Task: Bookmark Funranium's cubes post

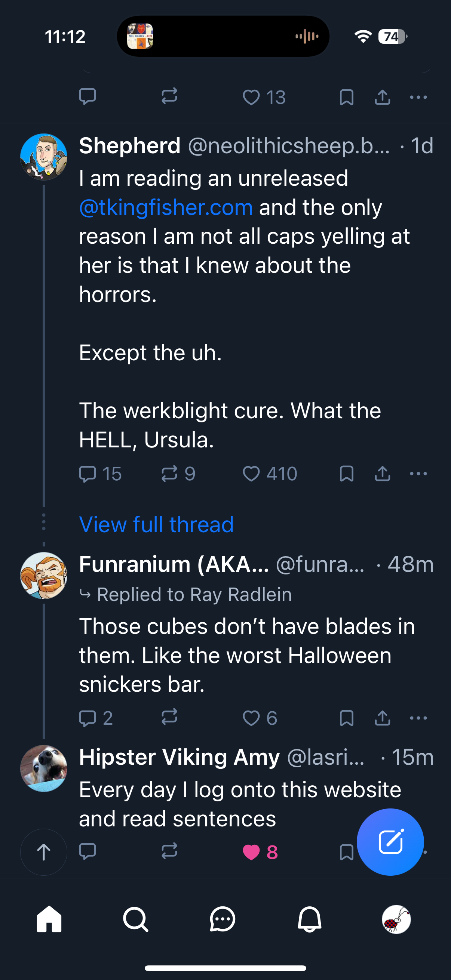Action: click(x=346, y=718)
